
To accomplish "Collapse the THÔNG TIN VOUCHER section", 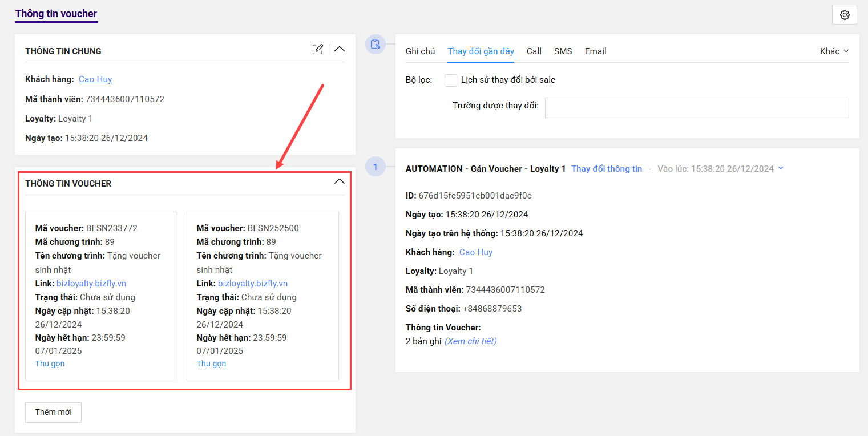I will point(340,181).
